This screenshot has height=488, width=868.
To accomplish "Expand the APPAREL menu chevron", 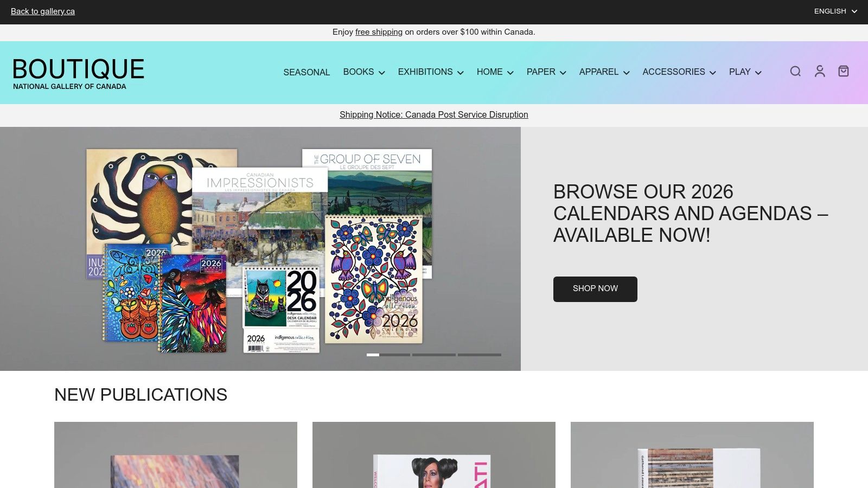I will coord(627,73).
